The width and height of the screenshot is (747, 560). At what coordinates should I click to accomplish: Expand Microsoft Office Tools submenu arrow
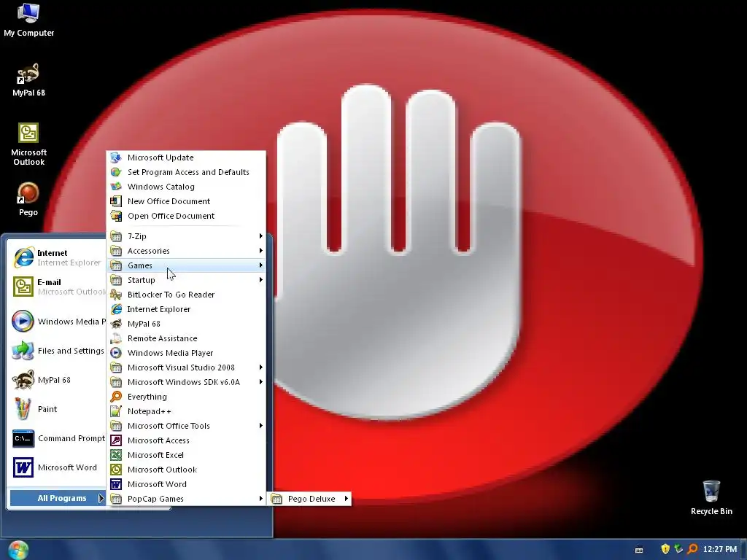tap(260, 425)
